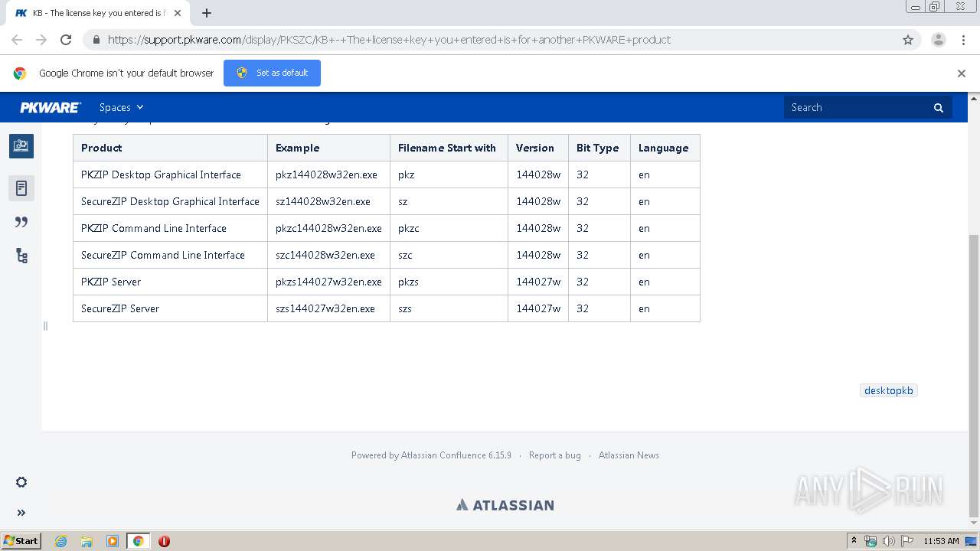Open the space home sidebar icon
The height and width of the screenshot is (551, 980).
(21, 145)
